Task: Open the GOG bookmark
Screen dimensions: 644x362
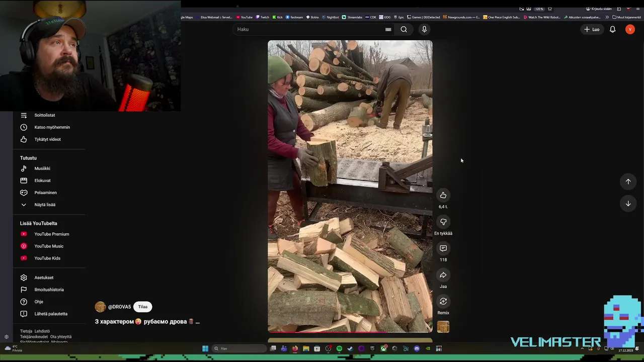Action: (385, 17)
